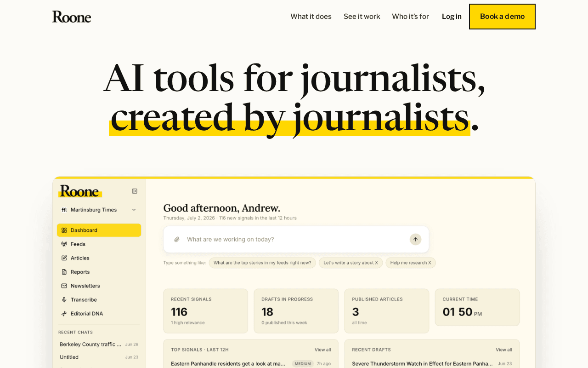This screenshot has width=588, height=368.
Task: Click the Roone logo in the header
Action: (x=72, y=17)
